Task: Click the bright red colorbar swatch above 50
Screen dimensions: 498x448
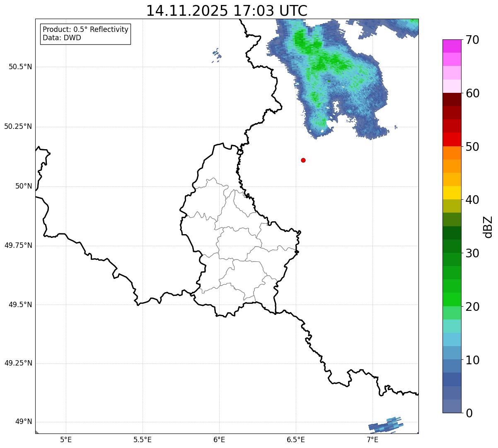Action: tap(452, 140)
